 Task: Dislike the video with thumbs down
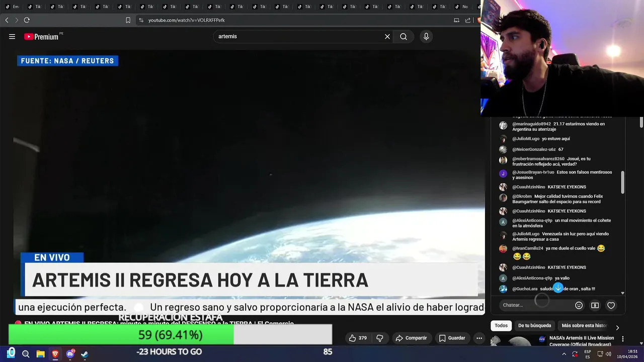click(380, 338)
